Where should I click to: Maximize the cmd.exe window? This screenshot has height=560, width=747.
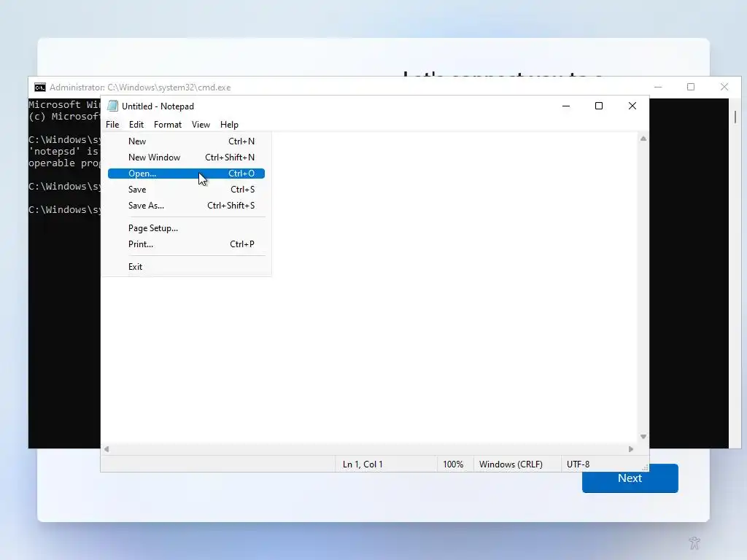point(691,87)
